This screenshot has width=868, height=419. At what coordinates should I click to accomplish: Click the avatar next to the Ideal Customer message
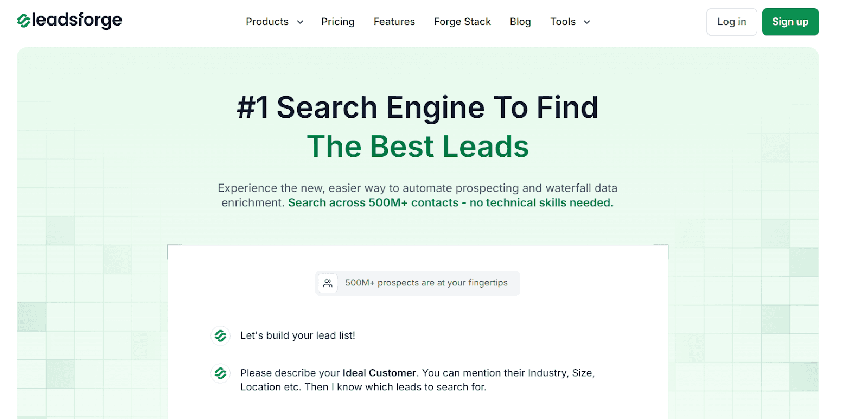pyautogui.click(x=220, y=373)
